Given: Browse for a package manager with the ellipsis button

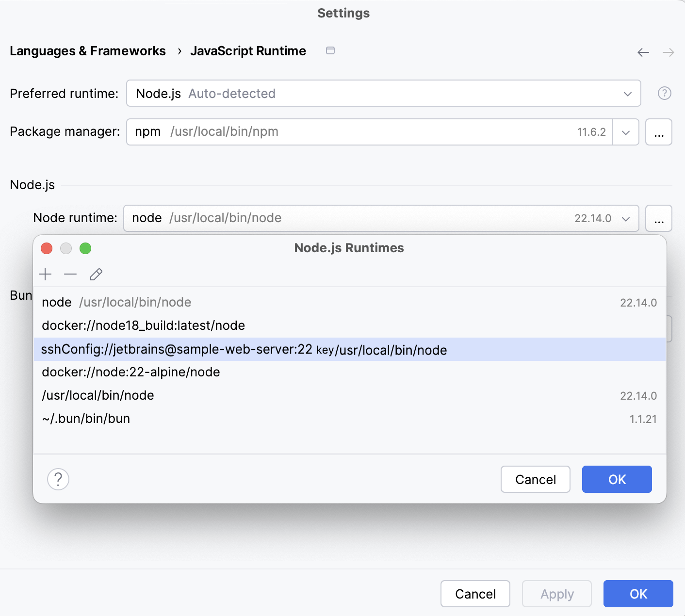Looking at the screenshot, I should [x=659, y=132].
